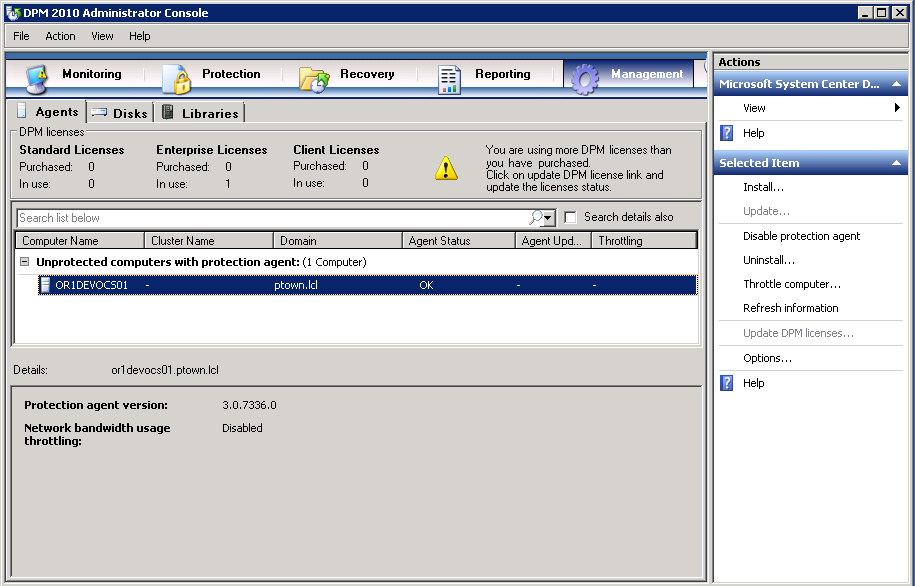Click Help question icon under Options
The image size is (915, 586).
[x=727, y=383]
